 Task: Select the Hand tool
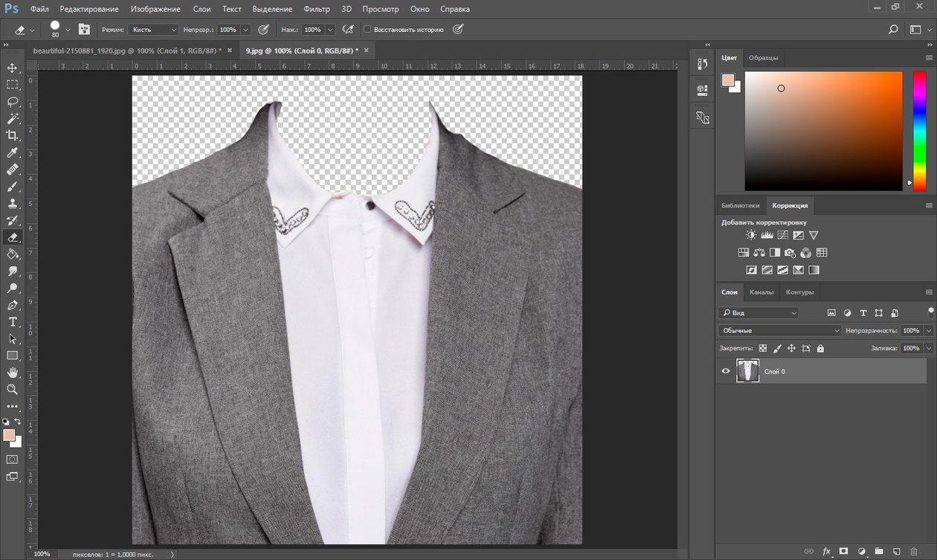(12, 372)
